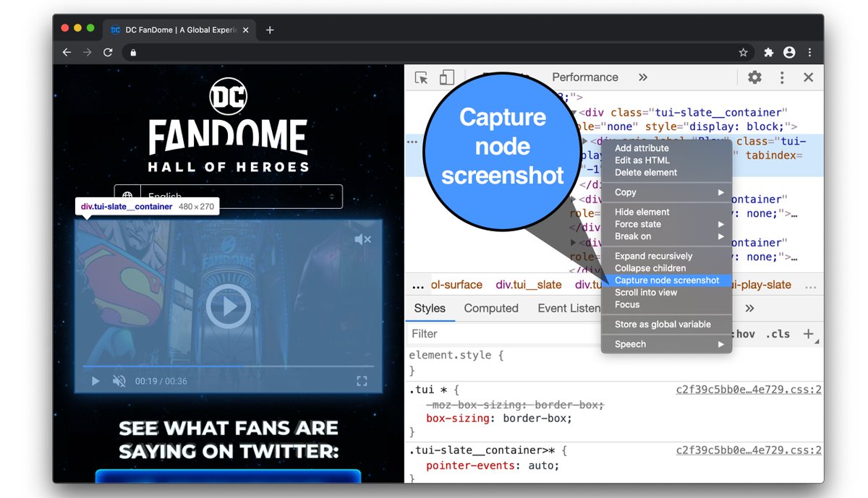Screen dimensions: 868x498
Task: Click the bookmark star in the address bar
Action: [x=744, y=52]
